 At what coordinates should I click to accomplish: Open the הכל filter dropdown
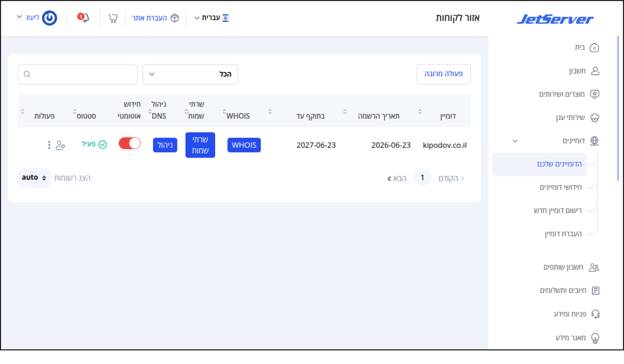190,74
